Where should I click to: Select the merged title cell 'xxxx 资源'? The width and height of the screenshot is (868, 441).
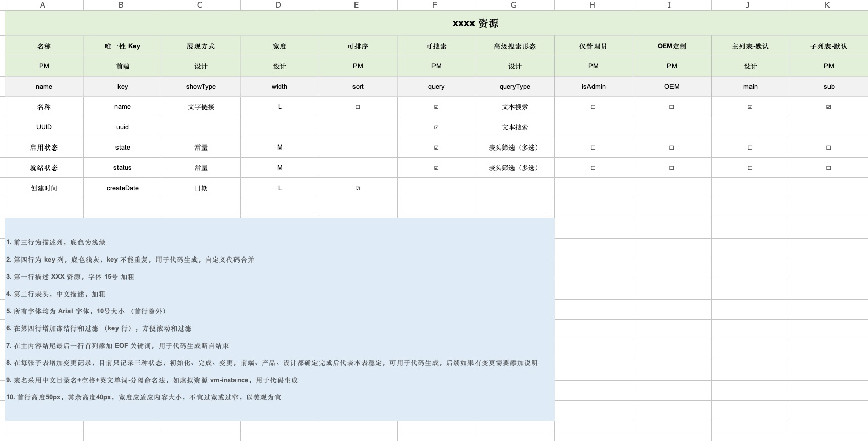point(475,23)
